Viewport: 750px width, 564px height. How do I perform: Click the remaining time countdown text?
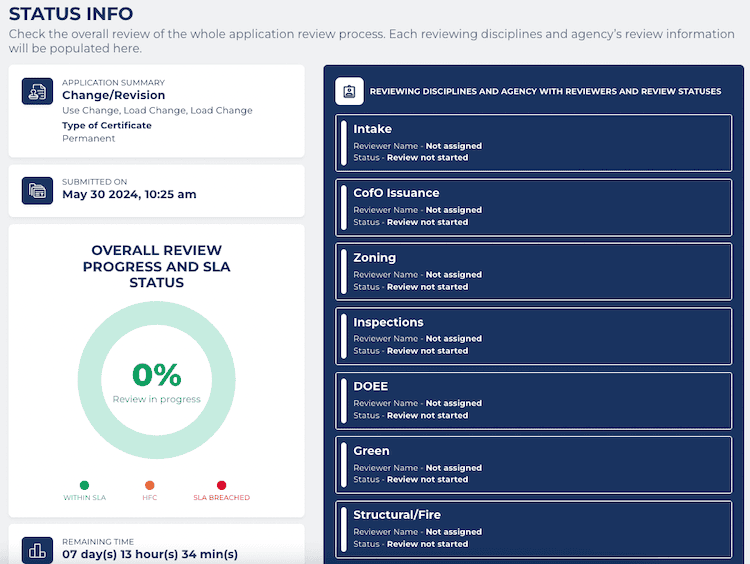pos(149,554)
